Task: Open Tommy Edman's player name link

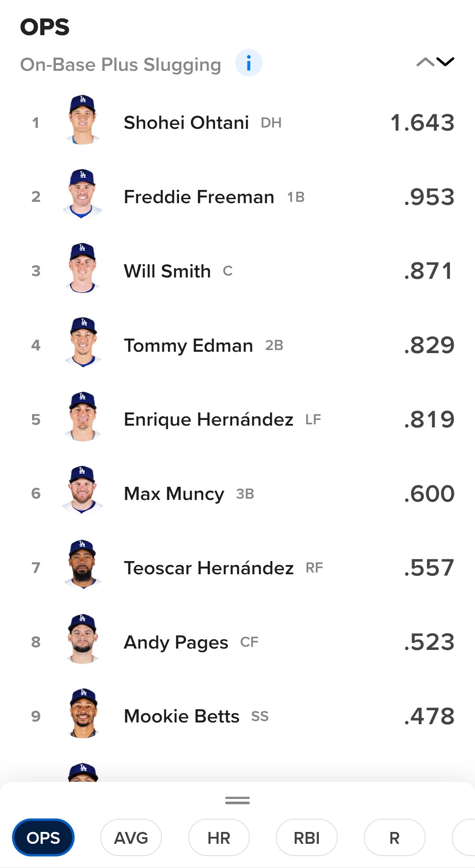Action: point(188,346)
